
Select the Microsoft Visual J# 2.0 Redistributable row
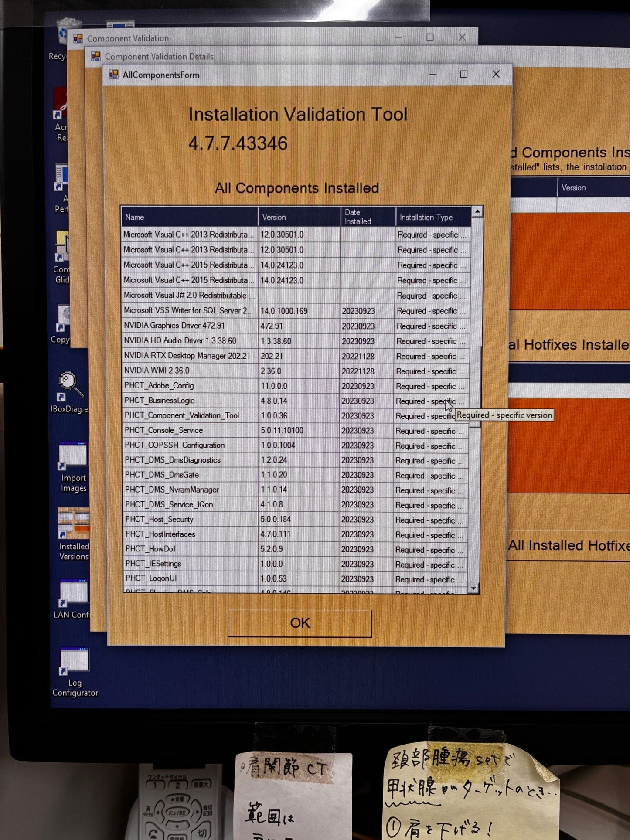296,296
